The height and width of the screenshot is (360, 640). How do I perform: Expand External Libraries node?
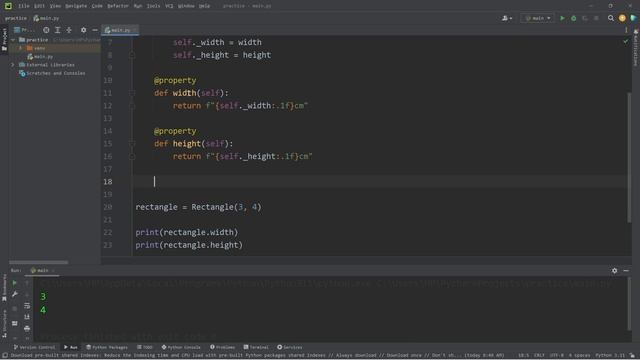pyautogui.click(x=13, y=65)
